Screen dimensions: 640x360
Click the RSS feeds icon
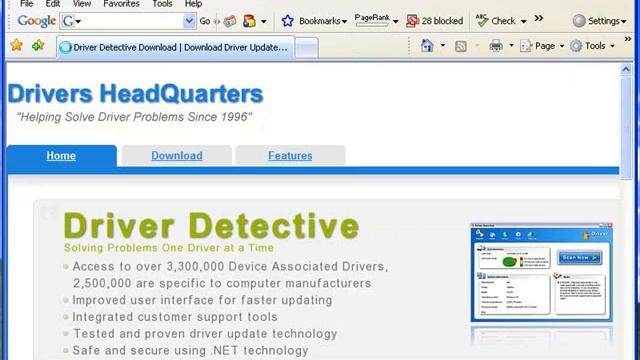461,46
